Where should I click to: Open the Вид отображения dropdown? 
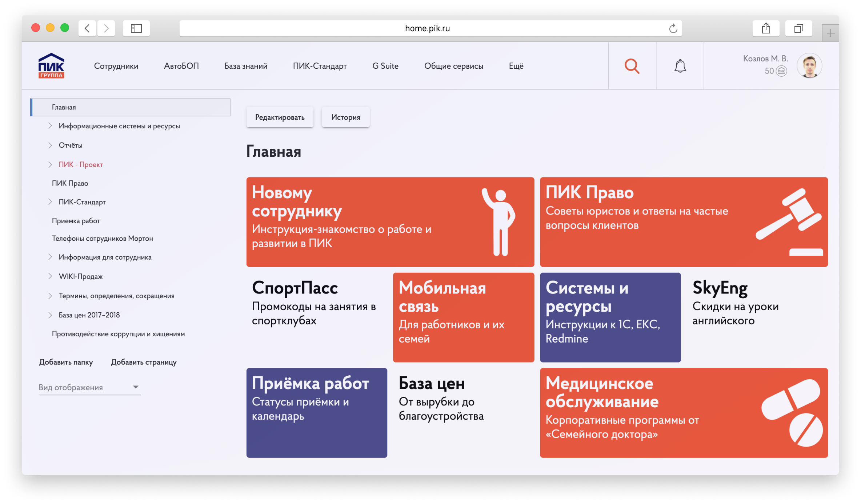coord(89,387)
